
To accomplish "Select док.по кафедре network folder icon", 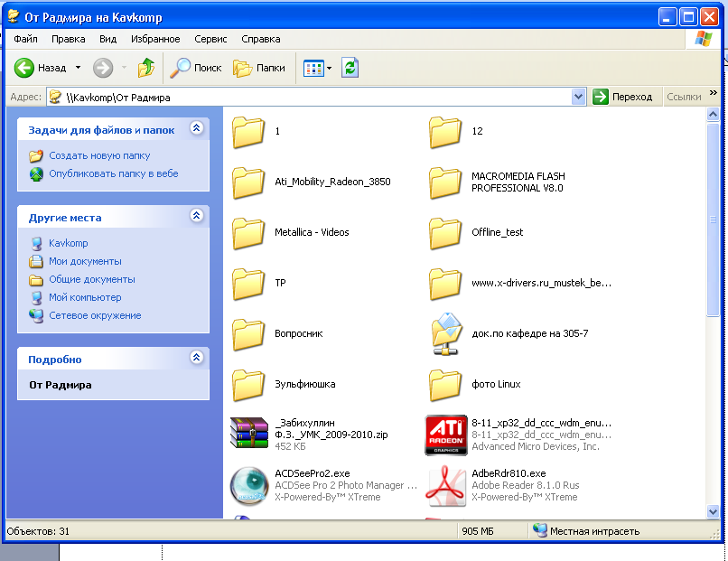I will [x=446, y=334].
